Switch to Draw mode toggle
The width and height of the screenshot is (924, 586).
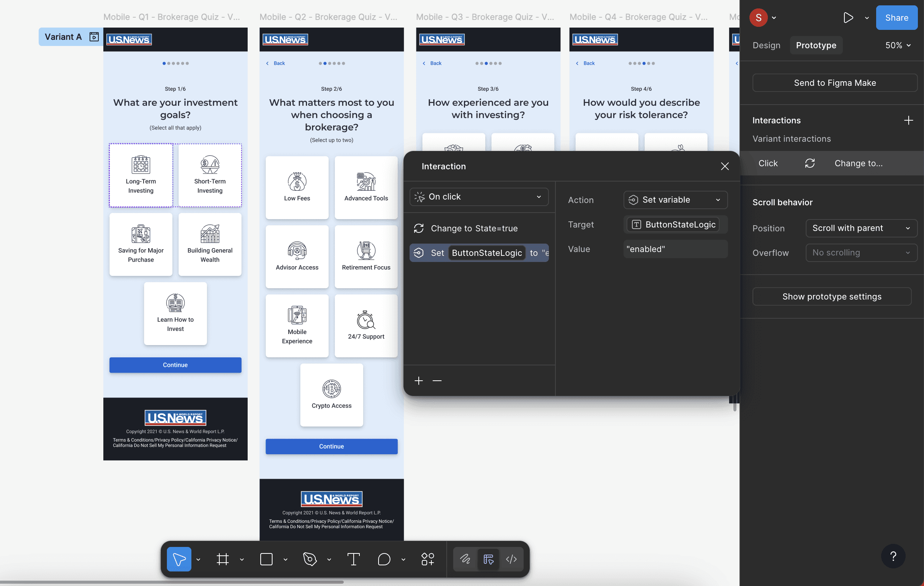pos(465,559)
